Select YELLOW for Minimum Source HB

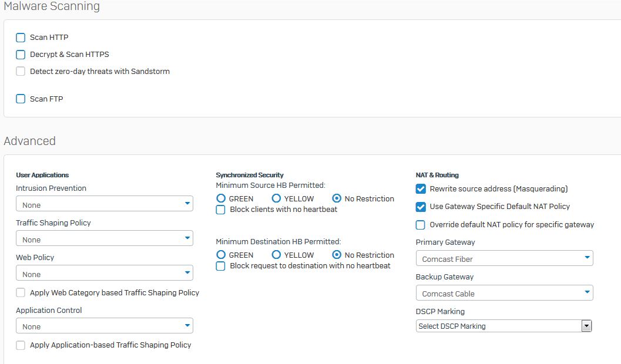276,199
